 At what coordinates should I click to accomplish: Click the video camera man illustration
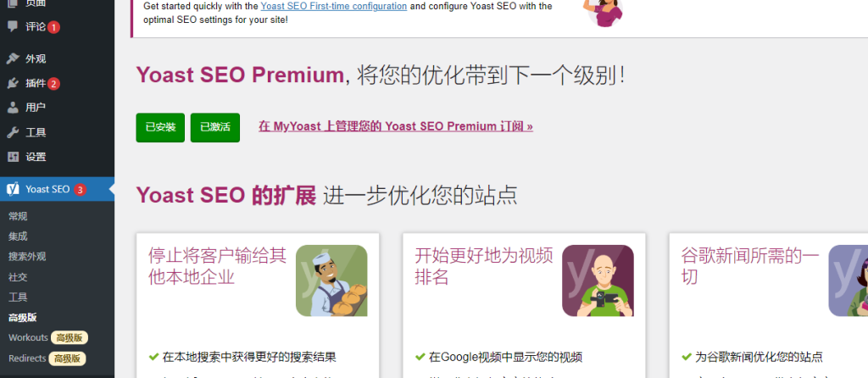tap(598, 281)
